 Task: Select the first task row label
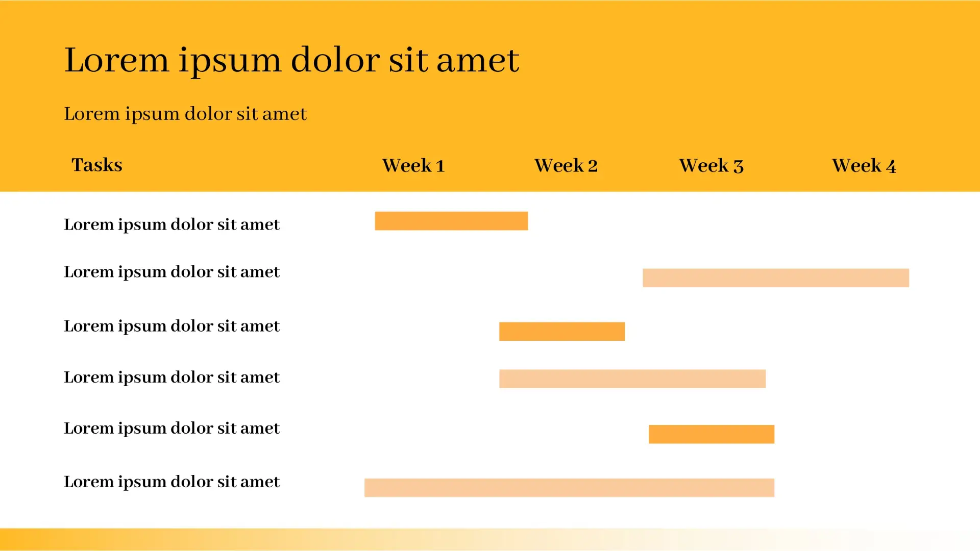pyautogui.click(x=171, y=224)
